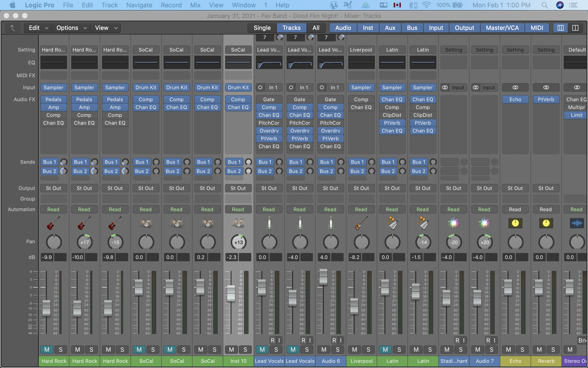This screenshot has width=588, height=368.
Task: Click the Liverpool volume fader
Action: (x=354, y=306)
